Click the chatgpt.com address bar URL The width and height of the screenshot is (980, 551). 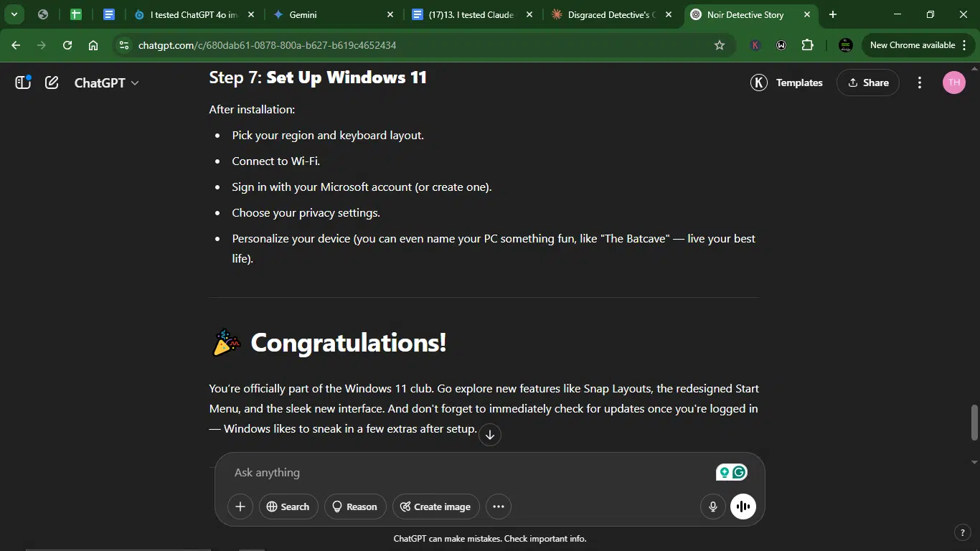(x=267, y=45)
